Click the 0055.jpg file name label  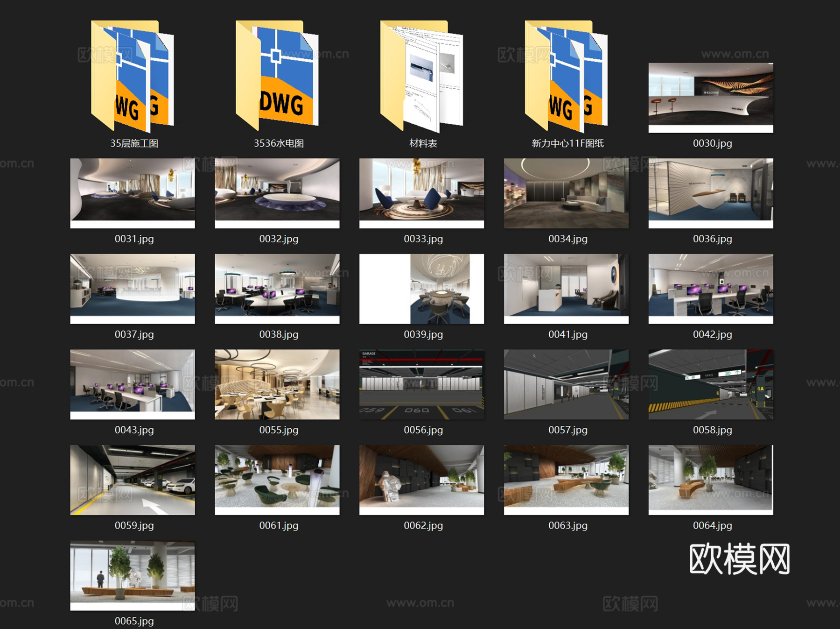279,430
